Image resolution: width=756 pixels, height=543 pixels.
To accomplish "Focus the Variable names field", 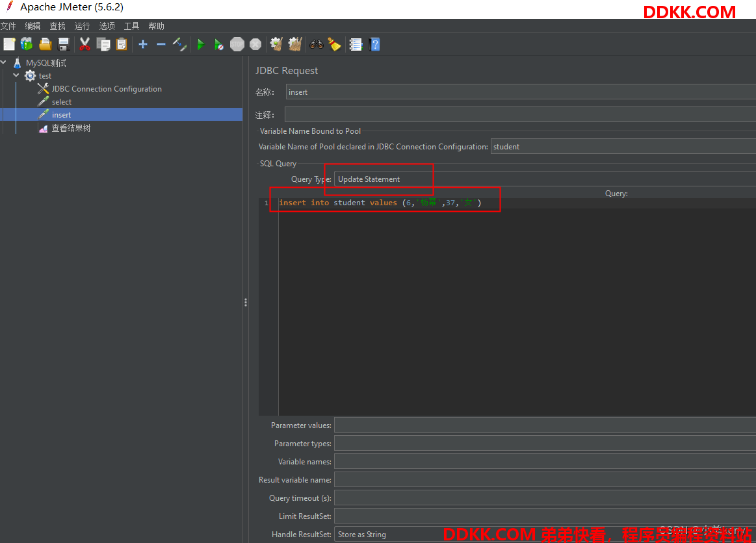I will pos(545,462).
